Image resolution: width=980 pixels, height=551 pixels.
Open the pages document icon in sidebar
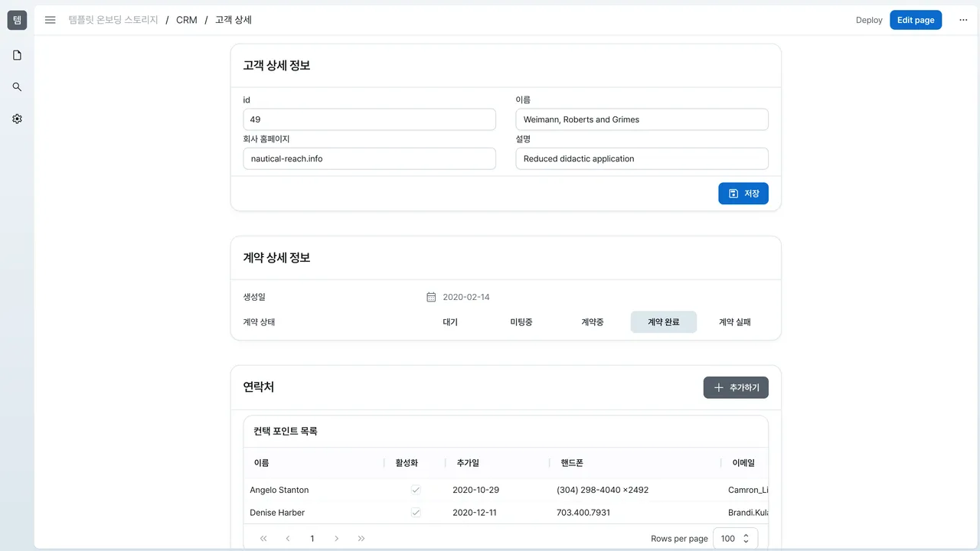click(17, 55)
